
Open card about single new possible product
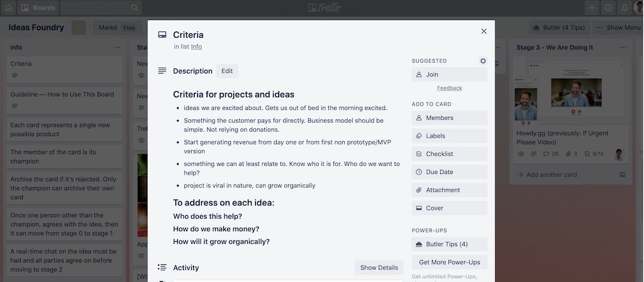pyautogui.click(x=65, y=129)
